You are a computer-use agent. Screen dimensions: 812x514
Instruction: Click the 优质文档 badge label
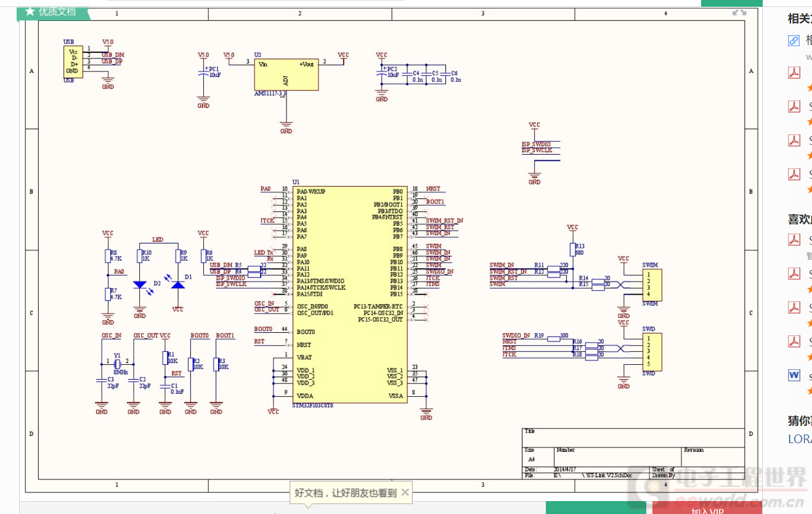pos(57,11)
